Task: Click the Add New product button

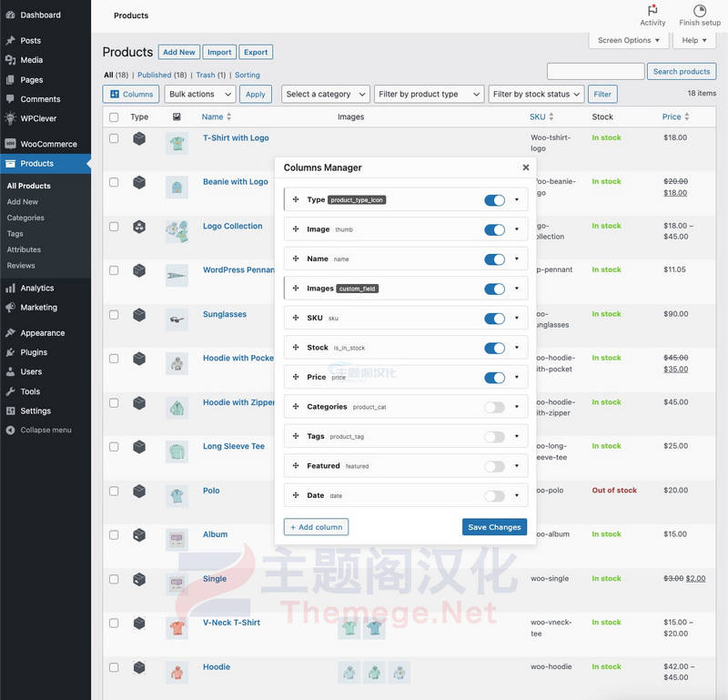Action: pyautogui.click(x=178, y=52)
